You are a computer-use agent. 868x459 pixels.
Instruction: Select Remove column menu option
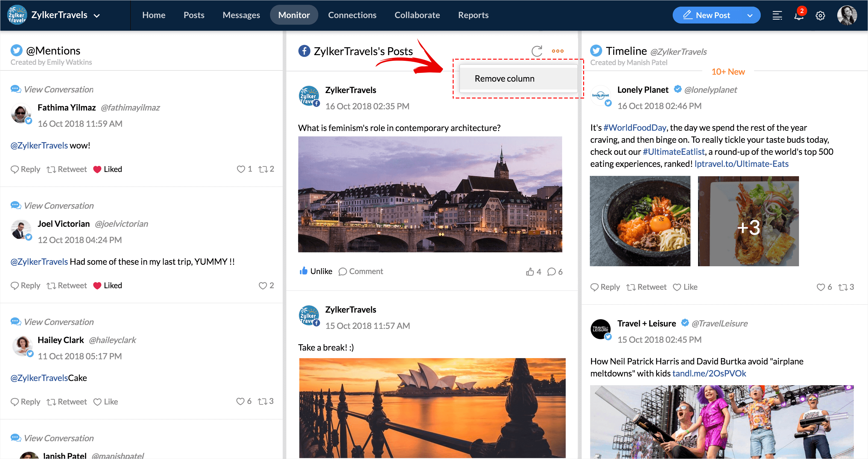tap(504, 79)
